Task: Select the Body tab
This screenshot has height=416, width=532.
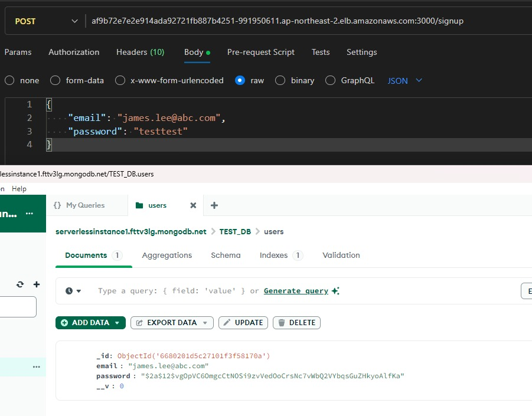Action: click(x=197, y=52)
